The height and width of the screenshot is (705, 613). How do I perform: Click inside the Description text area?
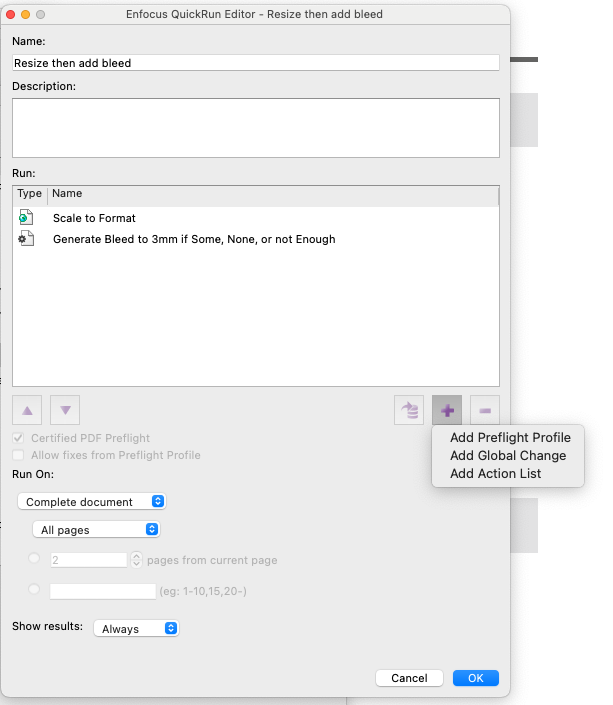[255, 128]
